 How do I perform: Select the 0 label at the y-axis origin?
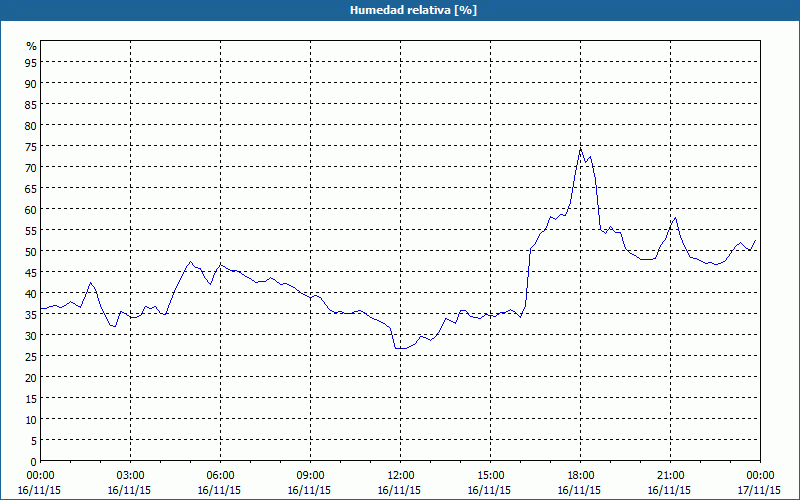pos(34,462)
